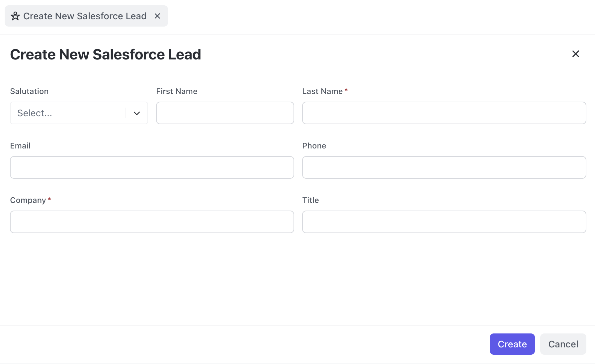Viewport: 595px width, 364px height.
Task: Cancel the lead creation
Action: pyautogui.click(x=563, y=344)
